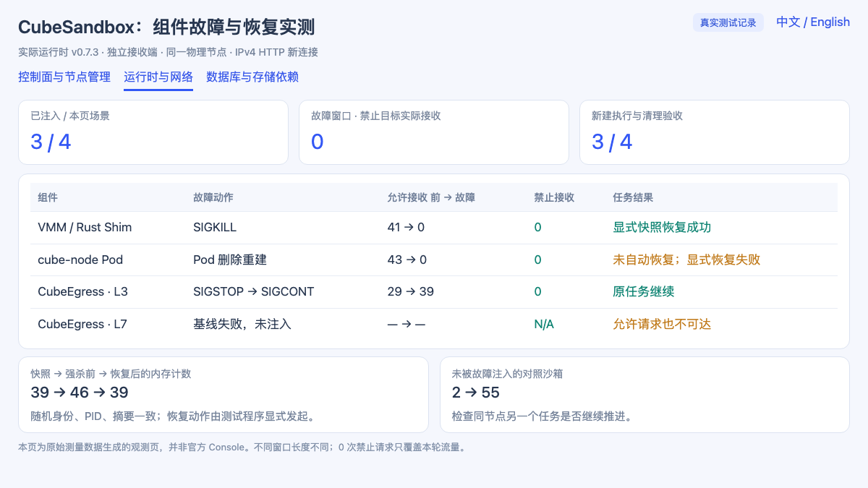Click the 真实测试记录 badge

tap(728, 22)
